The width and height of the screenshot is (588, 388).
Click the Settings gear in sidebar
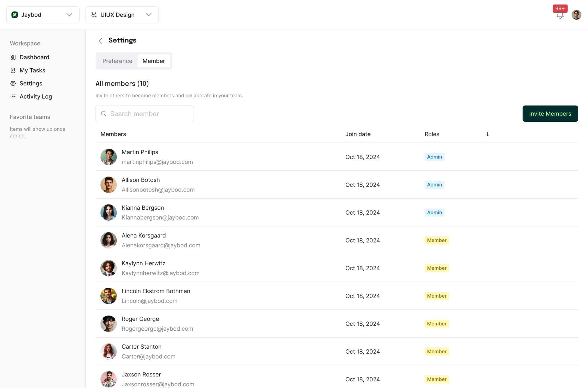tap(13, 83)
